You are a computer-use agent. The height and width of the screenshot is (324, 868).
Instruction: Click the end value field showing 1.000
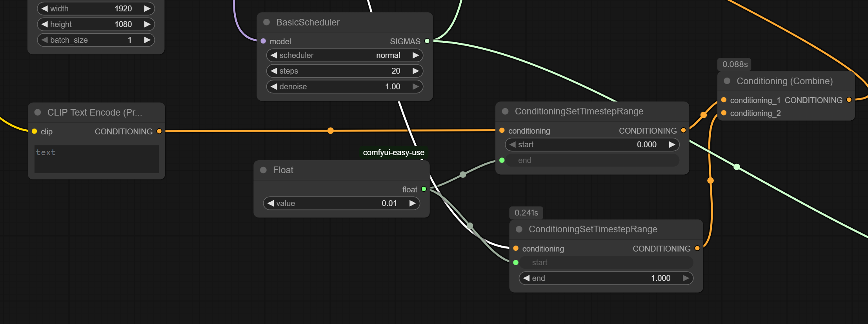(606, 278)
